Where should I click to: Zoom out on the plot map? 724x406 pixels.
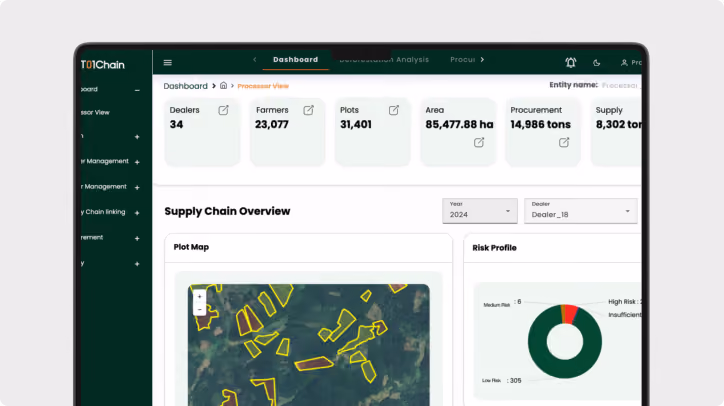pyautogui.click(x=199, y=309)
